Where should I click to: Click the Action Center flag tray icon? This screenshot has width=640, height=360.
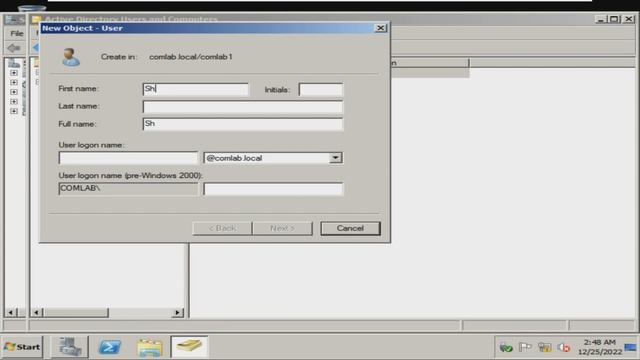(525, 347)
